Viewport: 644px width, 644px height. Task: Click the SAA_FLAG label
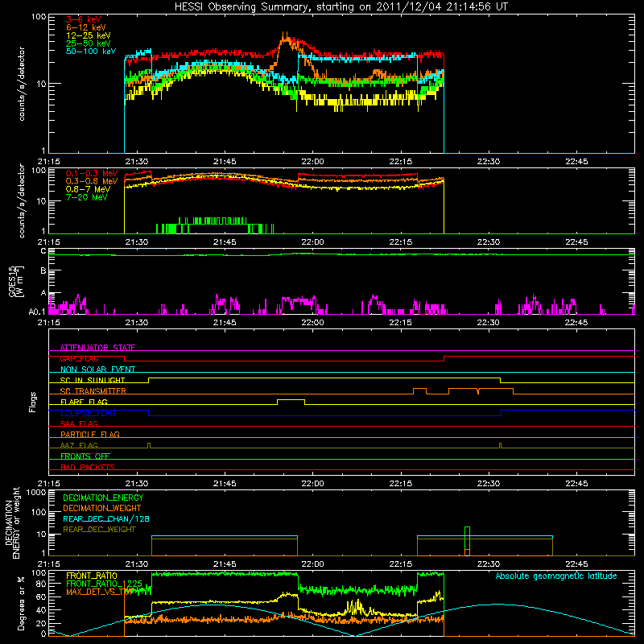coord(79,423)
